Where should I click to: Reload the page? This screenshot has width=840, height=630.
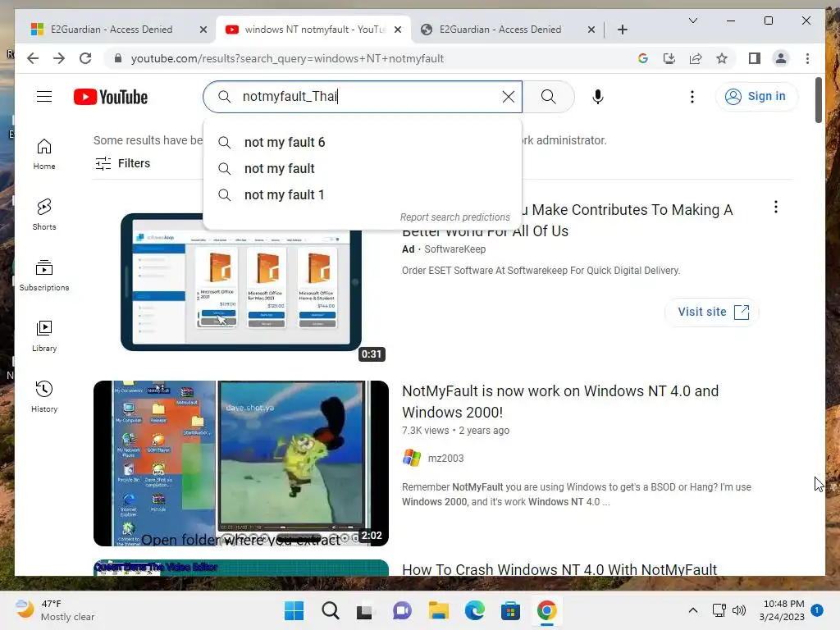pyautogui.click(x=85, y=58)
